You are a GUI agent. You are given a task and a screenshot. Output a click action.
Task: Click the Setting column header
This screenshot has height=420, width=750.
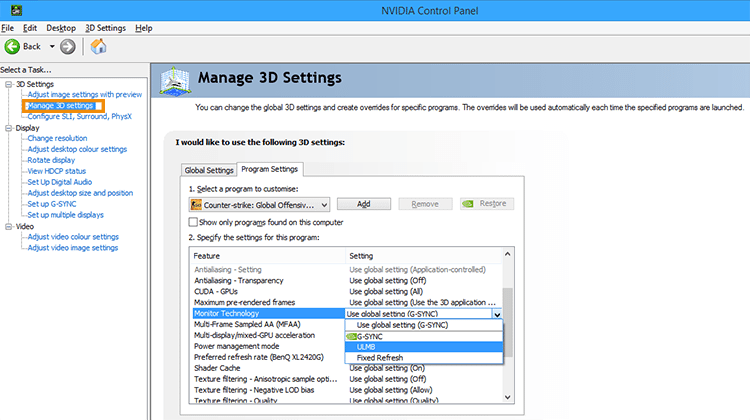424,256
